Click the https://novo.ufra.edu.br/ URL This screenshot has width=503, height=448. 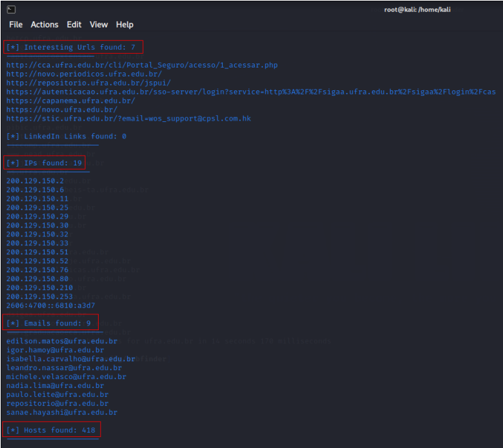(62, 110)
